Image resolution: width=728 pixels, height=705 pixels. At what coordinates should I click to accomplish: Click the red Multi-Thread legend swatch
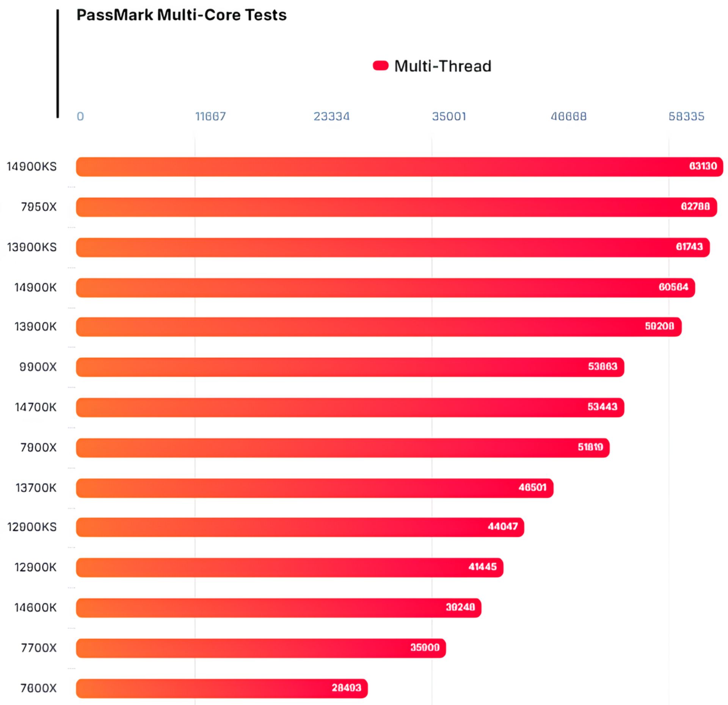coord(380,66)
